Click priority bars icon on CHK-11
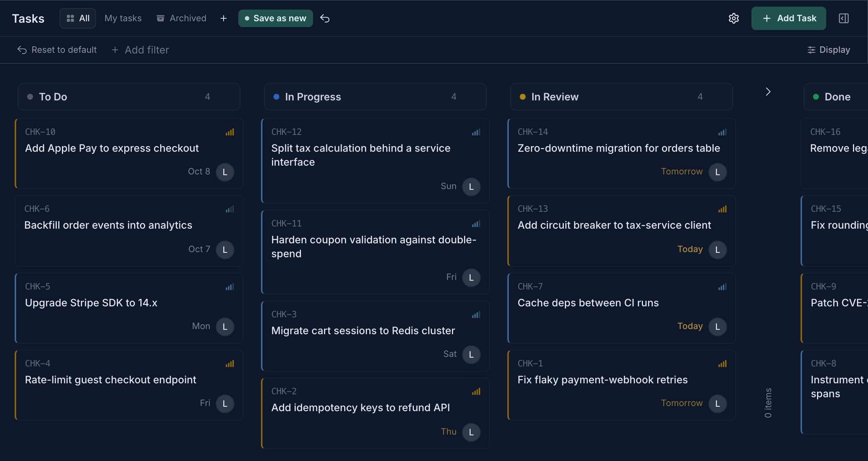The width and height of the screenshot is (868, 461). click(476, 224)
